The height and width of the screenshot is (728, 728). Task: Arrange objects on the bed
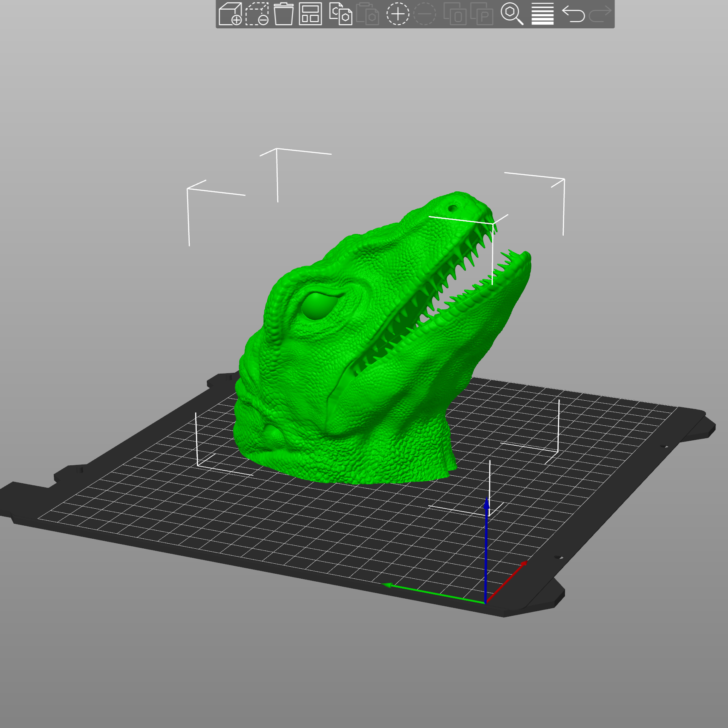pos(310,14)
